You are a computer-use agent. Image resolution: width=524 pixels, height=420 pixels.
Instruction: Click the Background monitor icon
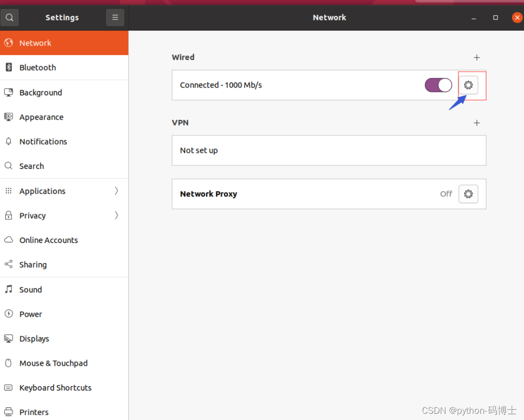coord(9,92)
